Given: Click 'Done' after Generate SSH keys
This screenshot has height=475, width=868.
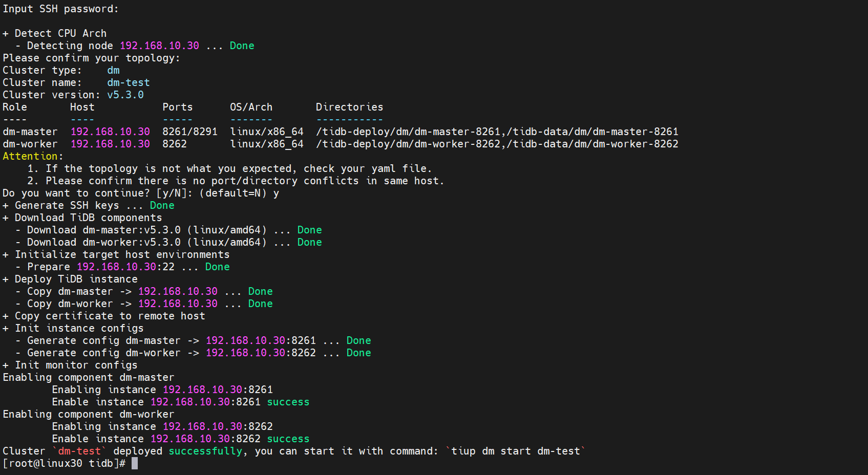Looking at the screenshot, I should (162, 205).
